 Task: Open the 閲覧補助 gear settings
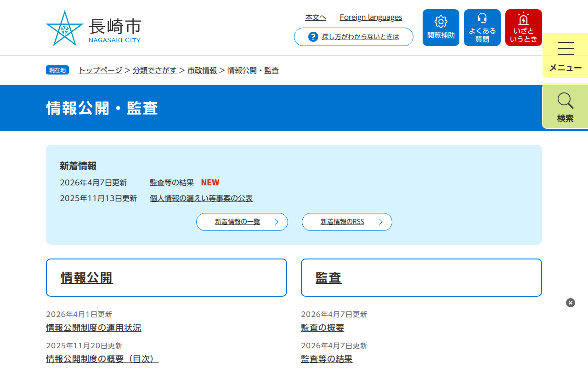coord(441,28)
